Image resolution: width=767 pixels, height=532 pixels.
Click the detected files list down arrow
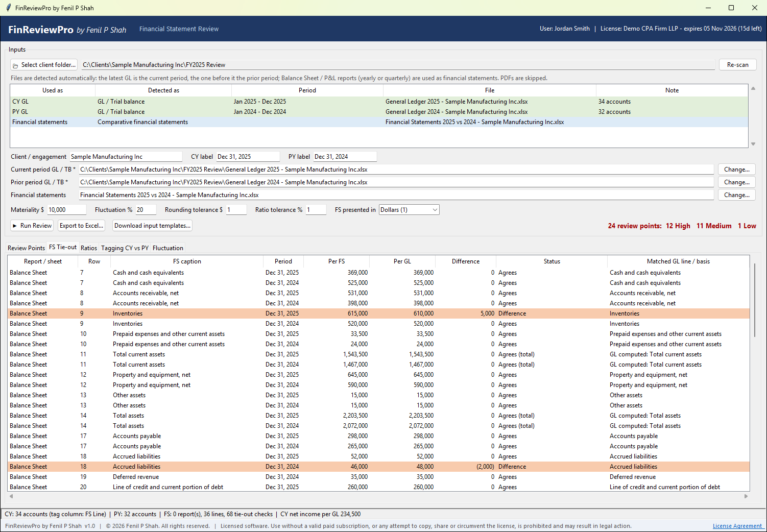pyautogui.click(x=753, y=144)
